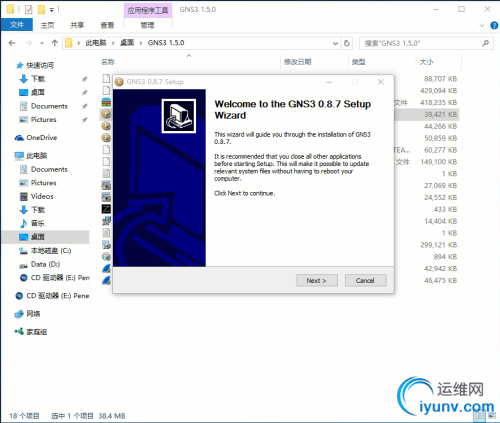Click the GNS3 setup title bar icon

[x=119, y=82]
